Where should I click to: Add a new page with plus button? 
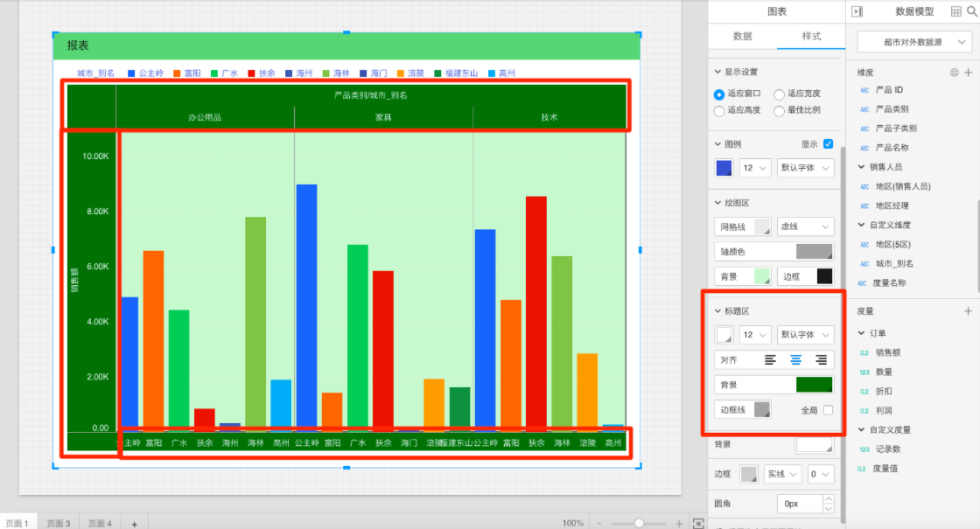pos(134,523)
